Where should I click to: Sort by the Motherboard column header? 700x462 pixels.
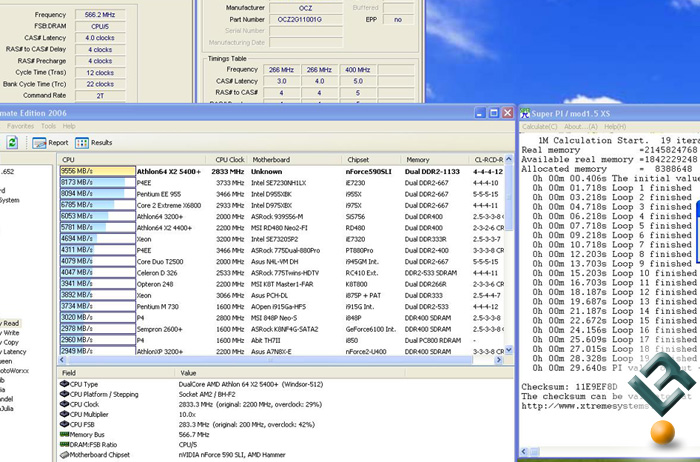296,159
